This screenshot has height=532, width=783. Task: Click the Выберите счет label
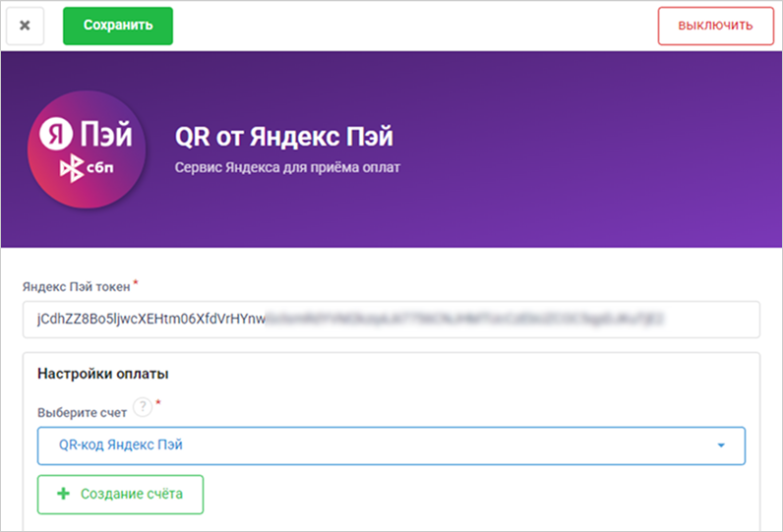click(x=82, y=413)
